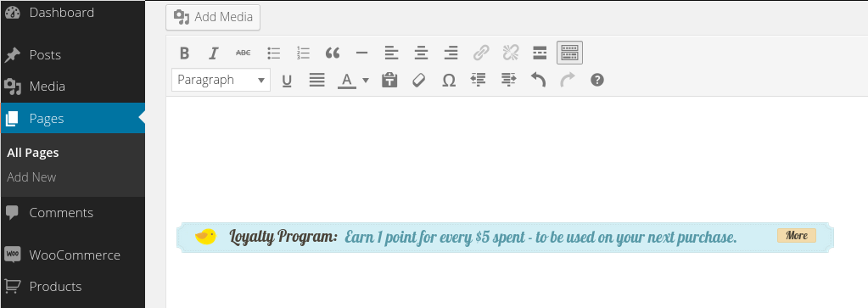Viewport: 868px width, 308px height.
Task: Insert a blockquote
Action: 332,53
